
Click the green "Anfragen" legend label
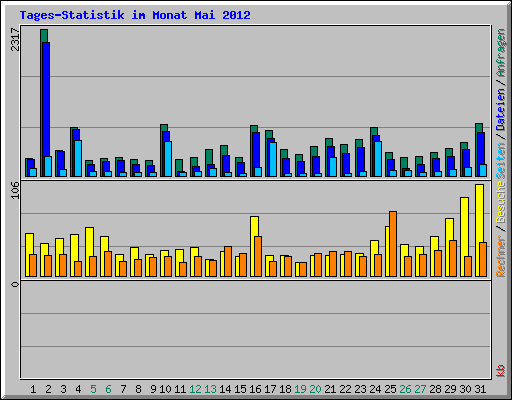coord(501,53)
